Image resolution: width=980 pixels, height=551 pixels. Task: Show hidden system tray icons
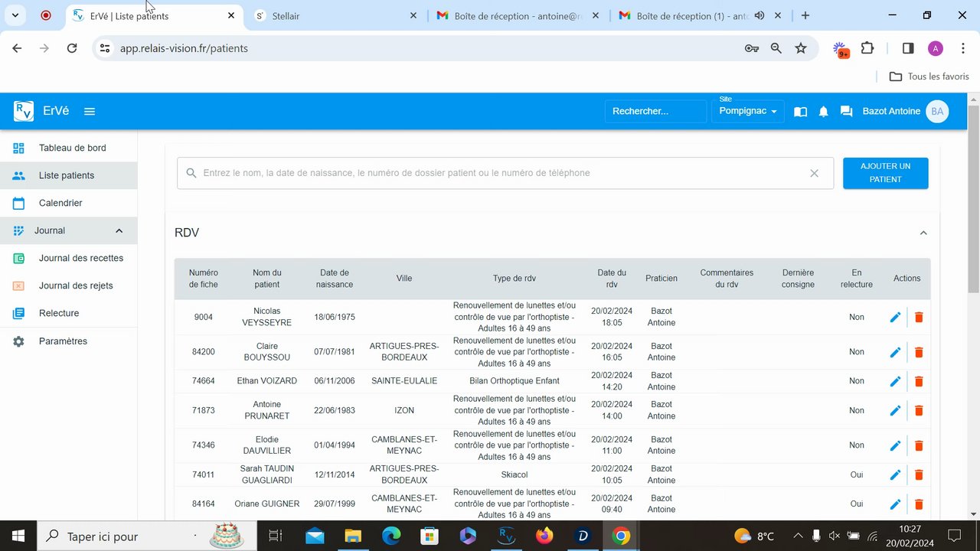798,536
